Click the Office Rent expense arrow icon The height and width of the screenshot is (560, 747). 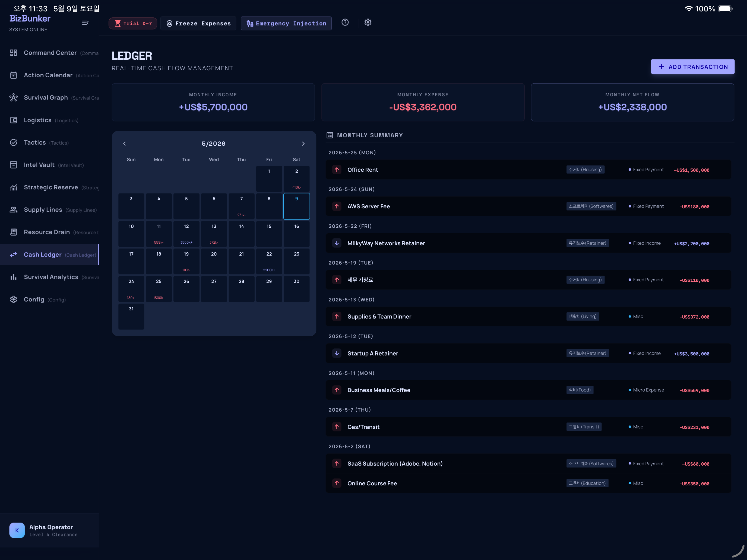pos(337,170)
